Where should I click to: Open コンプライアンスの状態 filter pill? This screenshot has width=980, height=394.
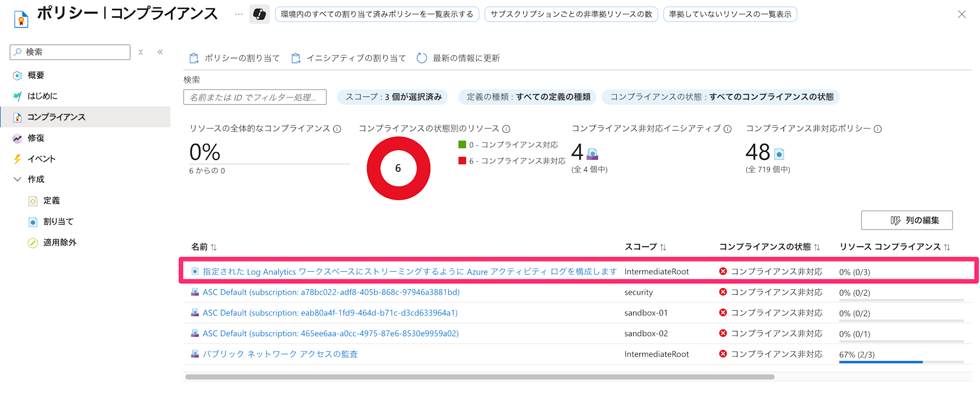pos(721,97)
